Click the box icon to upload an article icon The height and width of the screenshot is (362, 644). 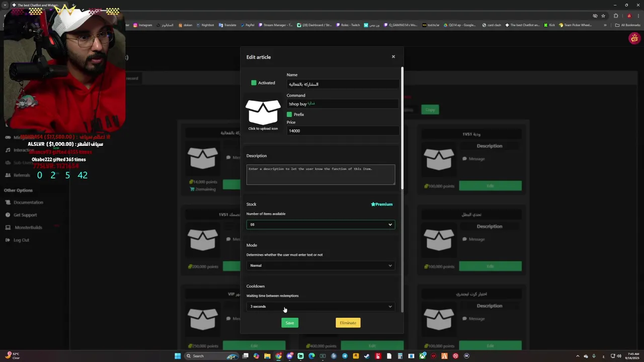point(263,112)
